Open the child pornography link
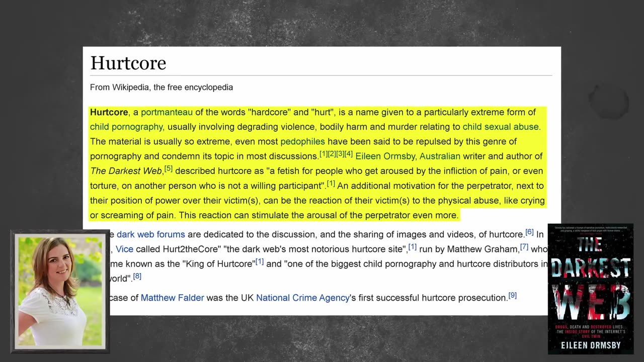 [x=126, y=127]
